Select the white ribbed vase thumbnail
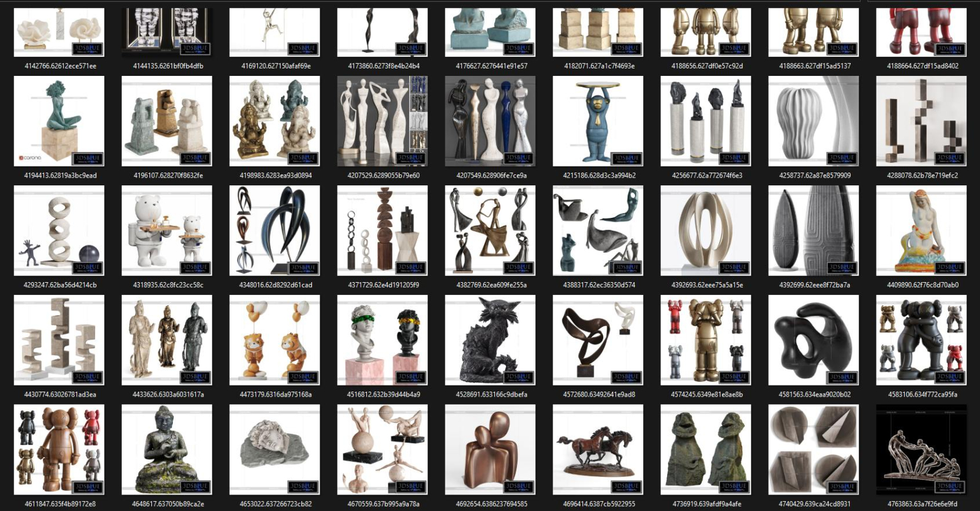Image resolution: width=980 pixels, height=511 pixels. (813, 121)
